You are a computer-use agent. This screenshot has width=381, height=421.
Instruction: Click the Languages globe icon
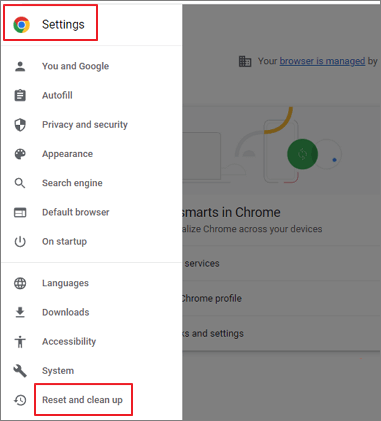[x=20, y=283]
